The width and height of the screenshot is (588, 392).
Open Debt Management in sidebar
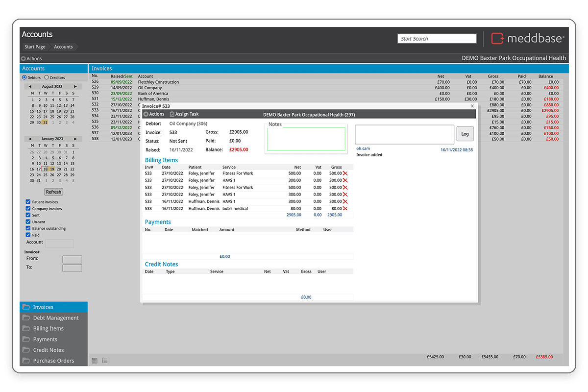coord(53,318)
